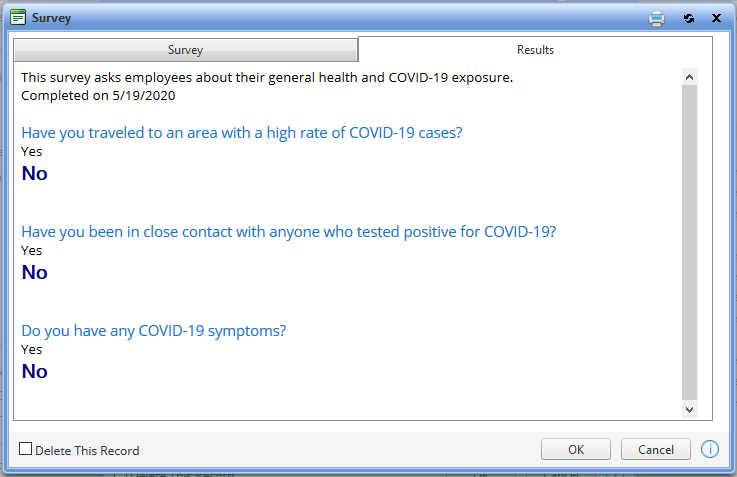Select Yes under the close contact question
737x477 pixels.
(x=31, y=251)
